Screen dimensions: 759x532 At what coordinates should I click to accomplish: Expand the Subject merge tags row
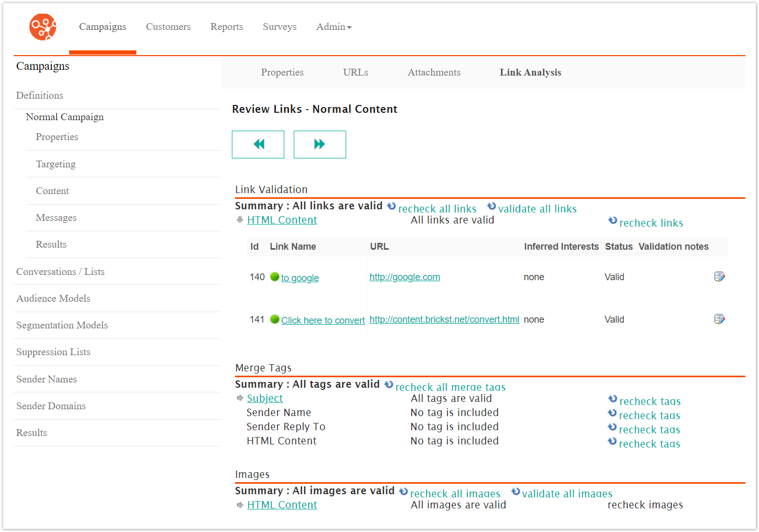[240, 398]
